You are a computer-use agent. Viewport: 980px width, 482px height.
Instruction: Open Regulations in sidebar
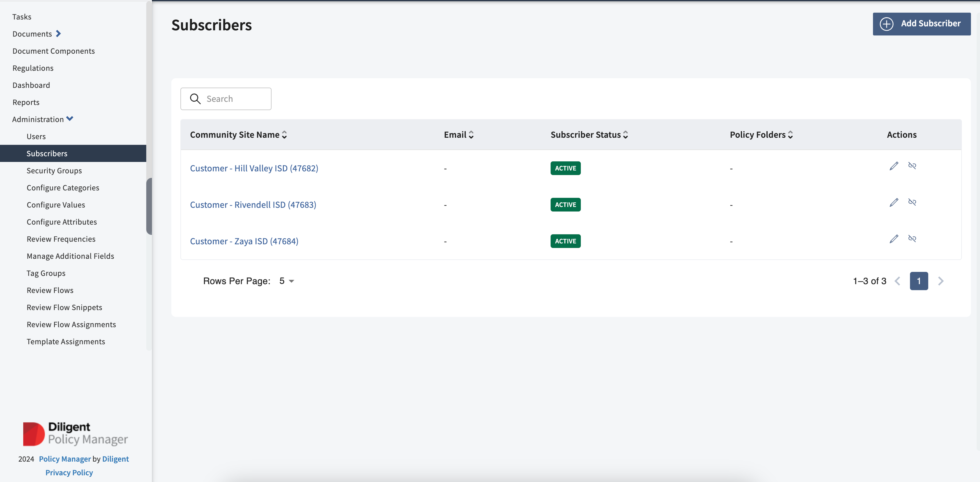[x=33, y=68]
